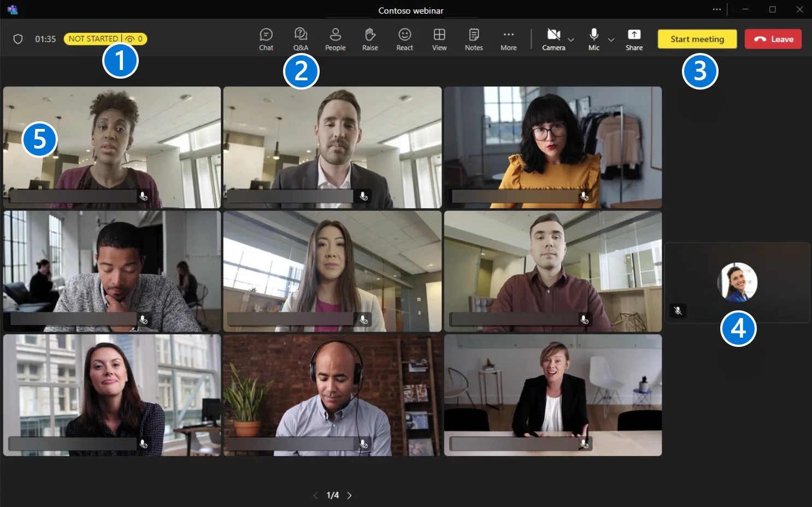812x507 pixels.
Task: Open meeting Notes
Action: click(x=474, y=39)
